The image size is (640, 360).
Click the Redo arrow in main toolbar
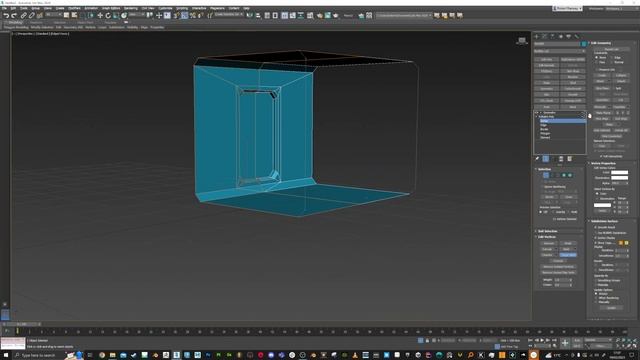point(14,16)
